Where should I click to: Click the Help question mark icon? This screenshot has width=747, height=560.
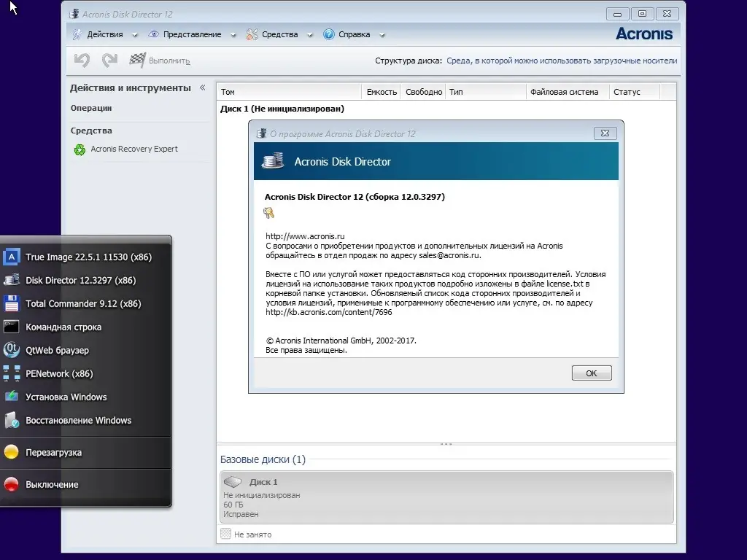pyautogui.click(x=329, y=34)
